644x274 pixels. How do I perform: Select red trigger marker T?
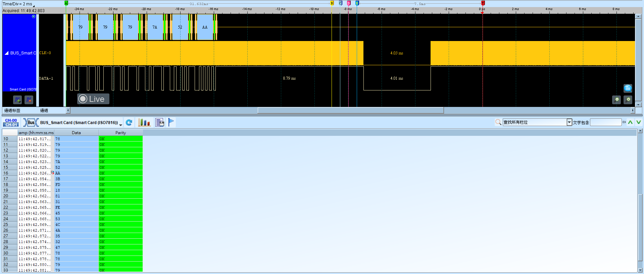(483, 3)
